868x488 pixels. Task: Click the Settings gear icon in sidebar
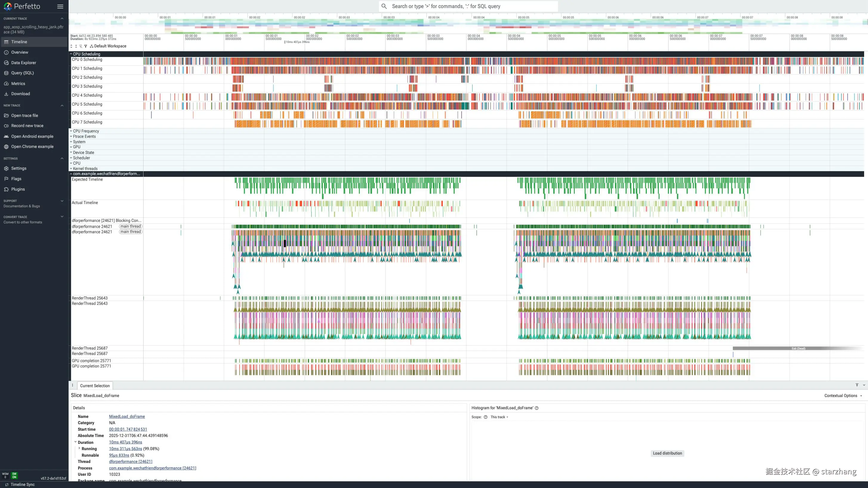(6, 169)
